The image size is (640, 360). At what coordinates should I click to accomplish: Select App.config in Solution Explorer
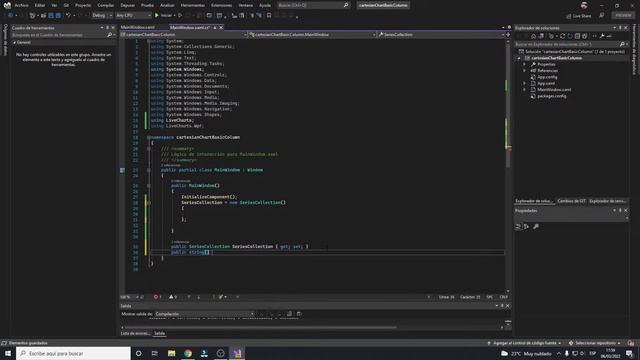pyautogui.click(x=547, y=77)
